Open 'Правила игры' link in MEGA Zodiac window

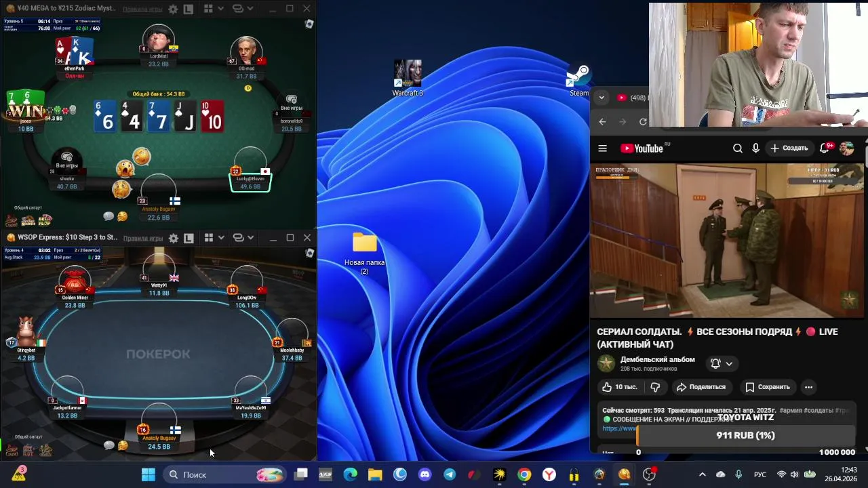pos(142,9)
